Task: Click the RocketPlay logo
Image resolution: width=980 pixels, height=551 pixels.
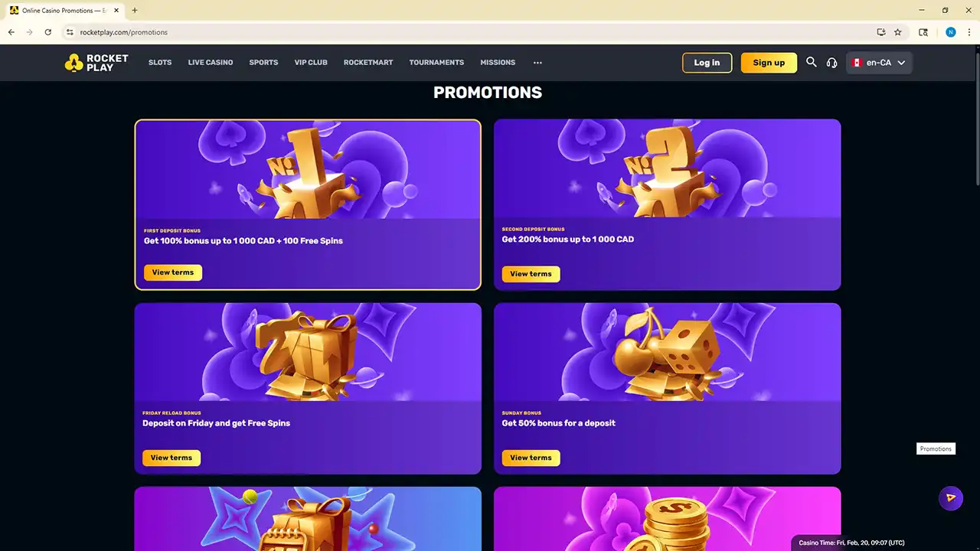Action: [x=96, y=63]
